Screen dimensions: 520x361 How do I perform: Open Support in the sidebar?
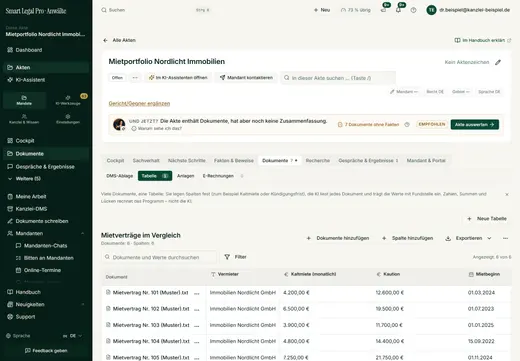tap(46, 317)
